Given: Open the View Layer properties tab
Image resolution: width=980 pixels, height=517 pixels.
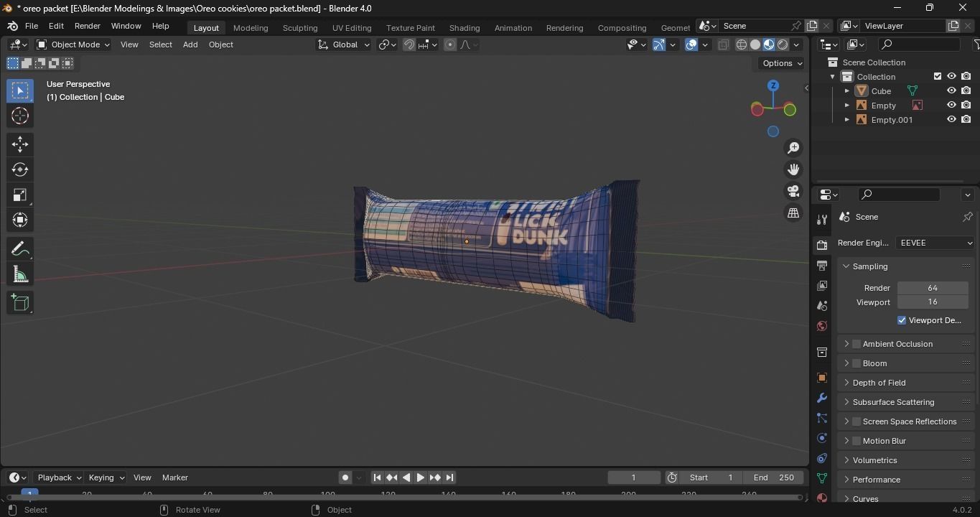Looking at the screenshot, I should [x=822, y=286].
